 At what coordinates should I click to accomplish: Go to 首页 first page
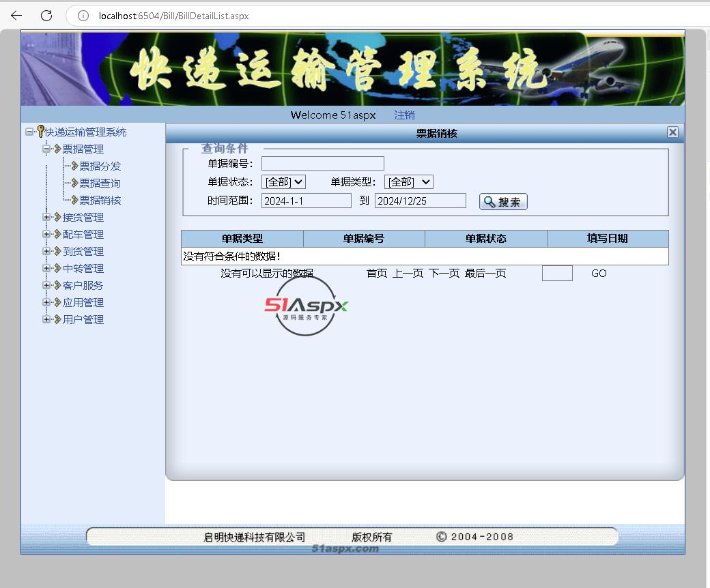point(377,273)
